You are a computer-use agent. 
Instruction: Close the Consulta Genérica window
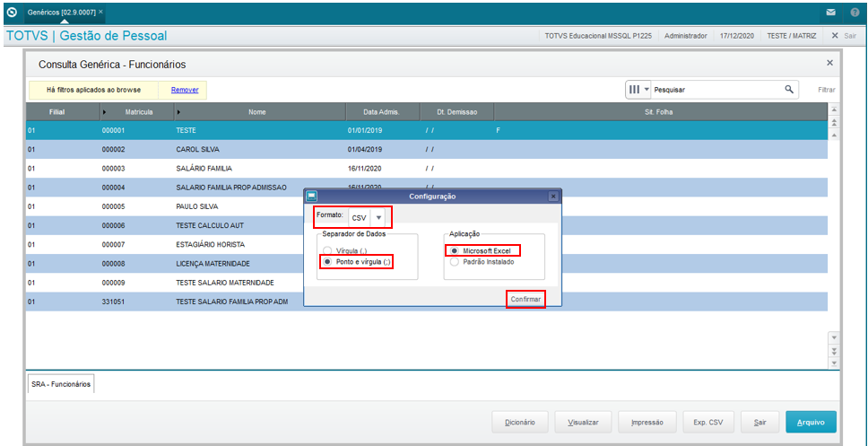click(x=829, y=63)
